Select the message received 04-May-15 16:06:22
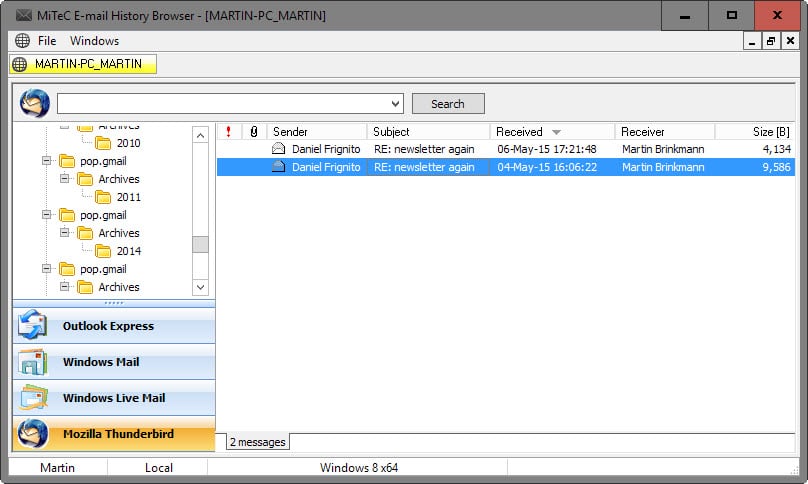Viewport: 808px width, 484px height. pyautogui.click(x=506, y=167)
